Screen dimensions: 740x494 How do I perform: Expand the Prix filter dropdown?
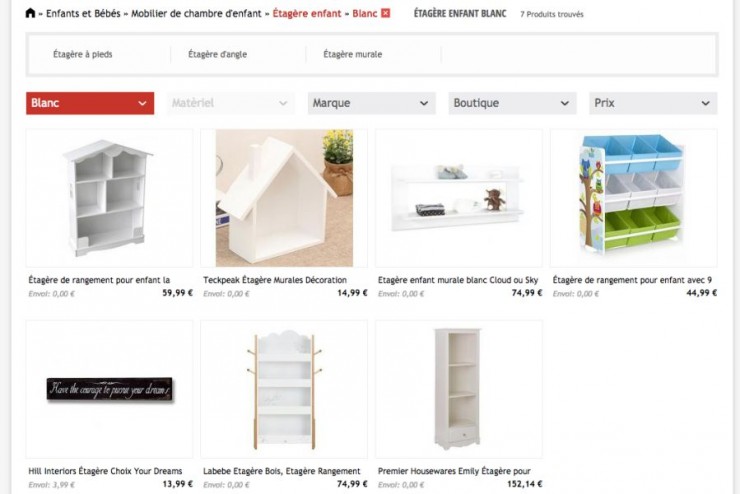coord(653,103)
